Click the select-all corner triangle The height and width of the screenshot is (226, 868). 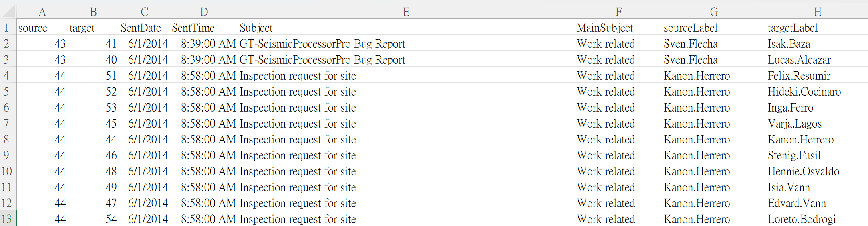click(9, 12)
